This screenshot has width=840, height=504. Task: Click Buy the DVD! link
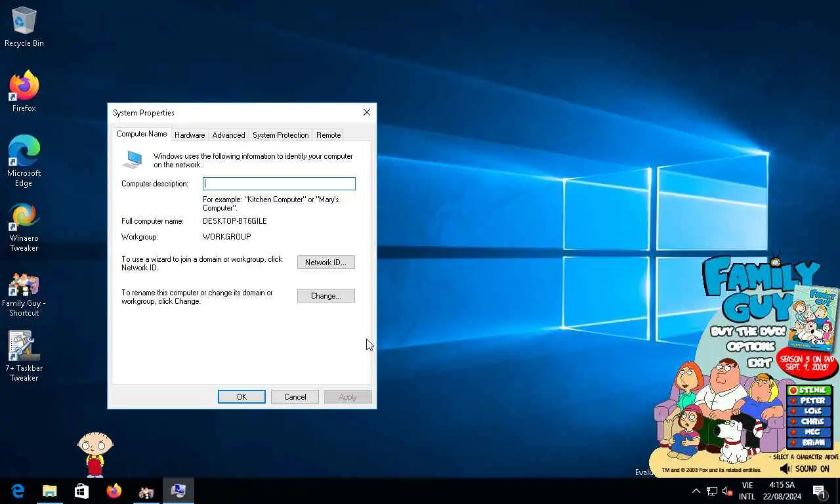coord(748,331)
